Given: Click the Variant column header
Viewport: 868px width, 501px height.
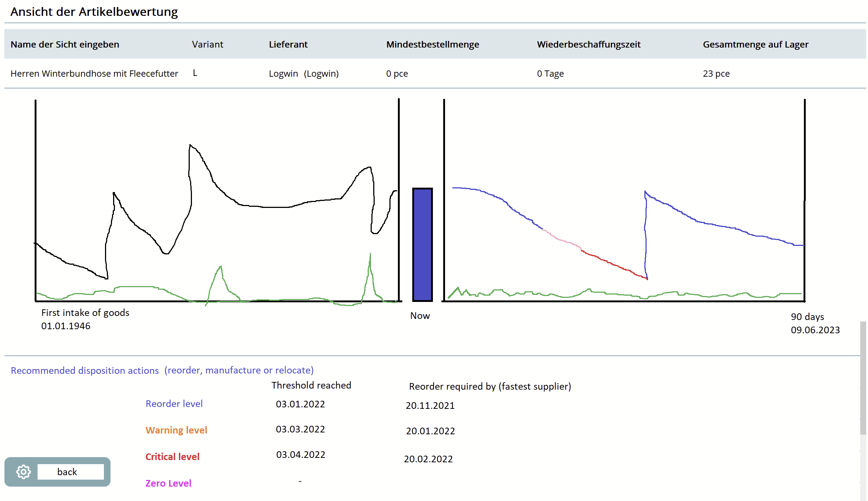Looking at the screenshot, I should coord(207,45).
